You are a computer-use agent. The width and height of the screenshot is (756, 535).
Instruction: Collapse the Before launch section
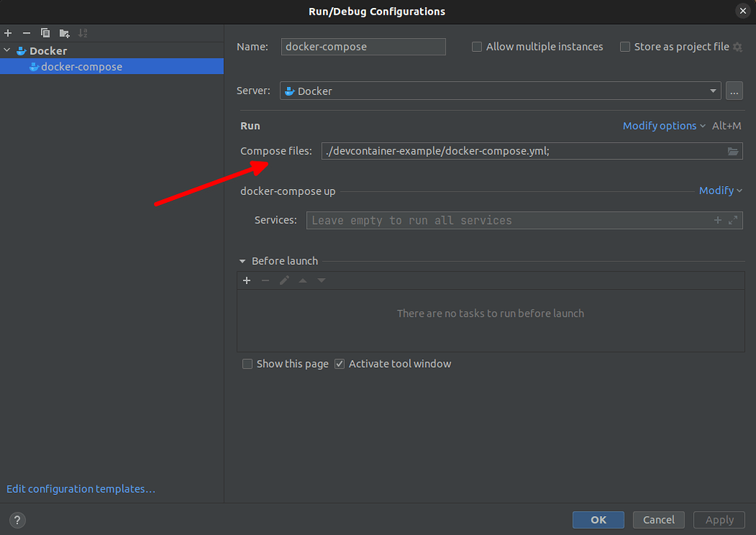point(242,261)
